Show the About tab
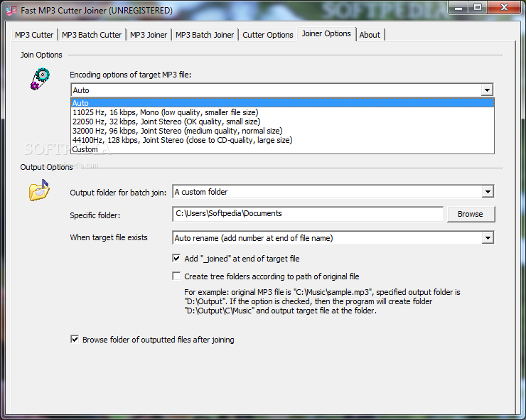The height and width of the screenshot is (420, 526). (x=370, y=35)
